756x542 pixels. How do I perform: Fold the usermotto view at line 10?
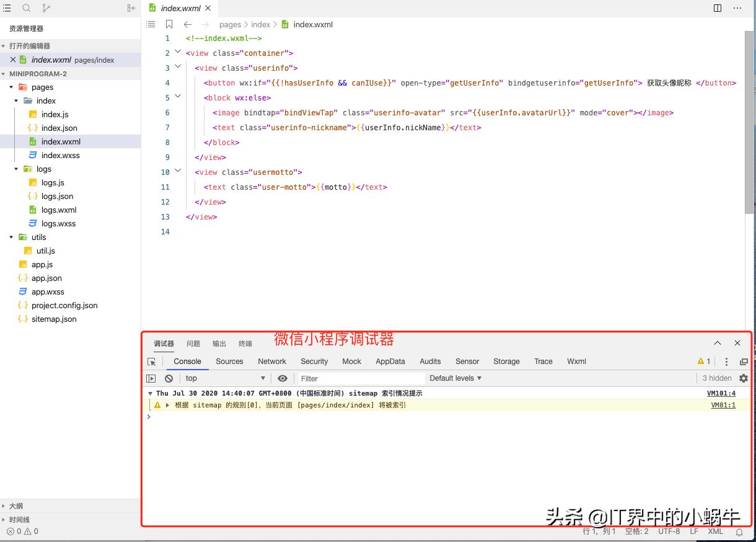tap(178, 171)
